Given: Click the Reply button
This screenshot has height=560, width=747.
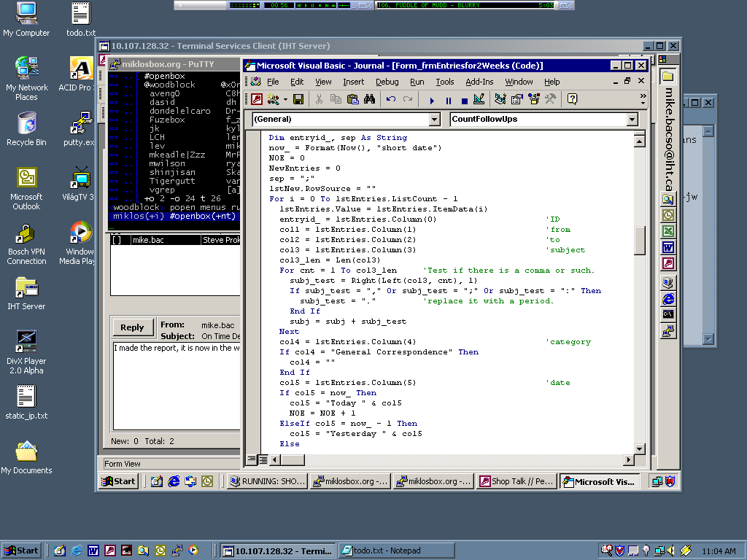Looking at the screenshot, I should point(132,327).
